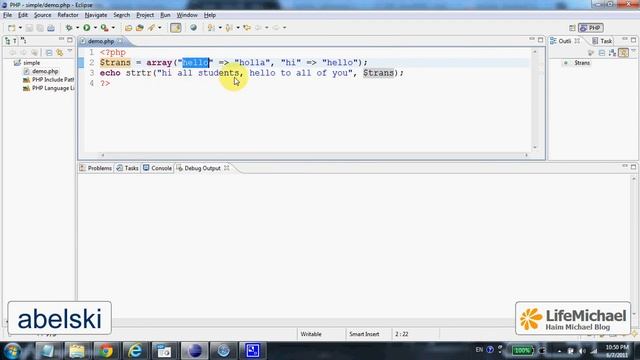The image size is (640, 360).
Task: Toggle Link with Editor in explorer
Action: tap(60, 53)
